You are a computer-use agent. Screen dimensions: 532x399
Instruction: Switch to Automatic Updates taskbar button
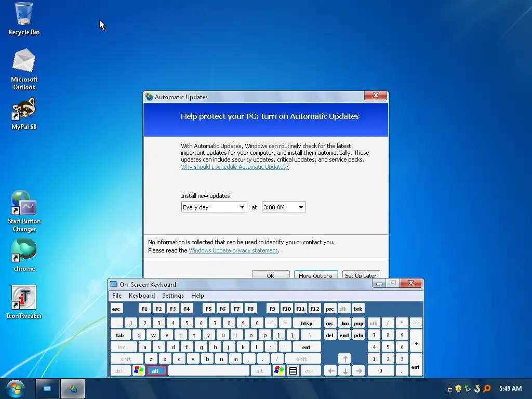coord(73,389)
